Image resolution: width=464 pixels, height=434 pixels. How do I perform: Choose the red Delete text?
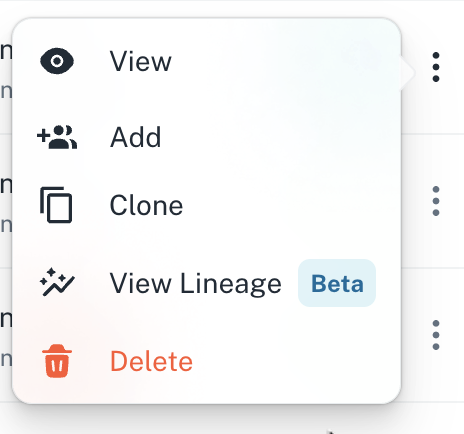click(151, 361)
